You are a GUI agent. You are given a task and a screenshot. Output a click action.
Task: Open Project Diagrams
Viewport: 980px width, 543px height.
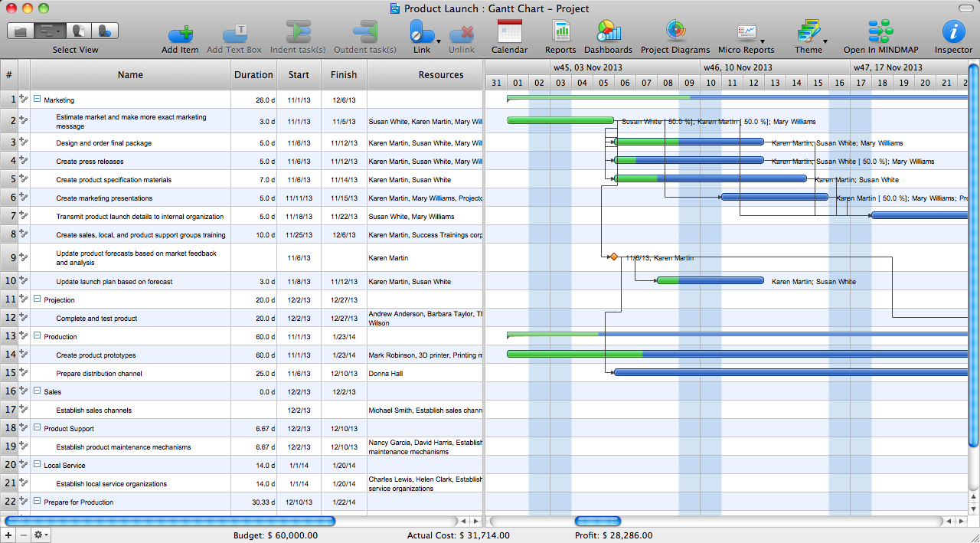click(675, 31)
